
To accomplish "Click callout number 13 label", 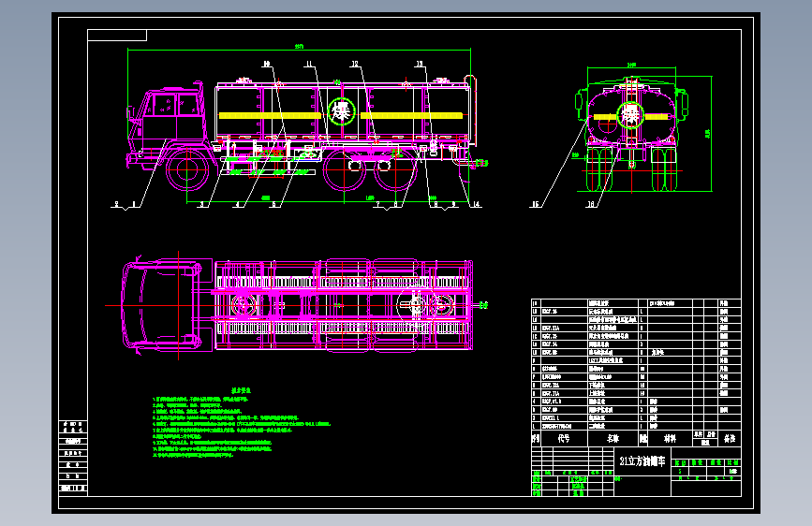I will click(x=420, y=64).
